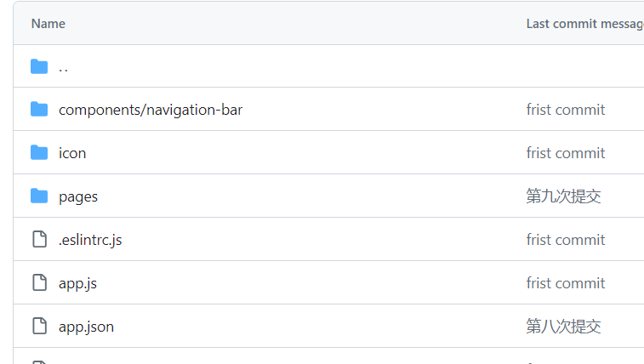Click the parent directory folder icon
The height and width of the screenshot is (364, 644).
[39, 66]
